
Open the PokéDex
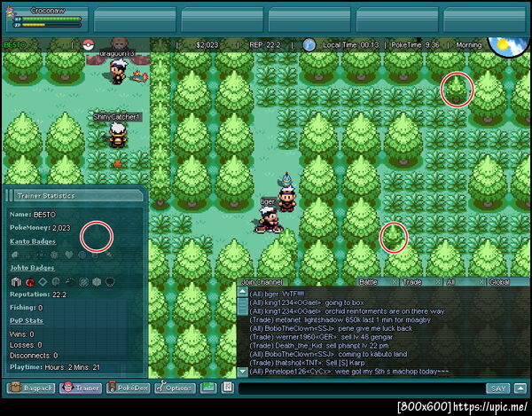point(127,388)
